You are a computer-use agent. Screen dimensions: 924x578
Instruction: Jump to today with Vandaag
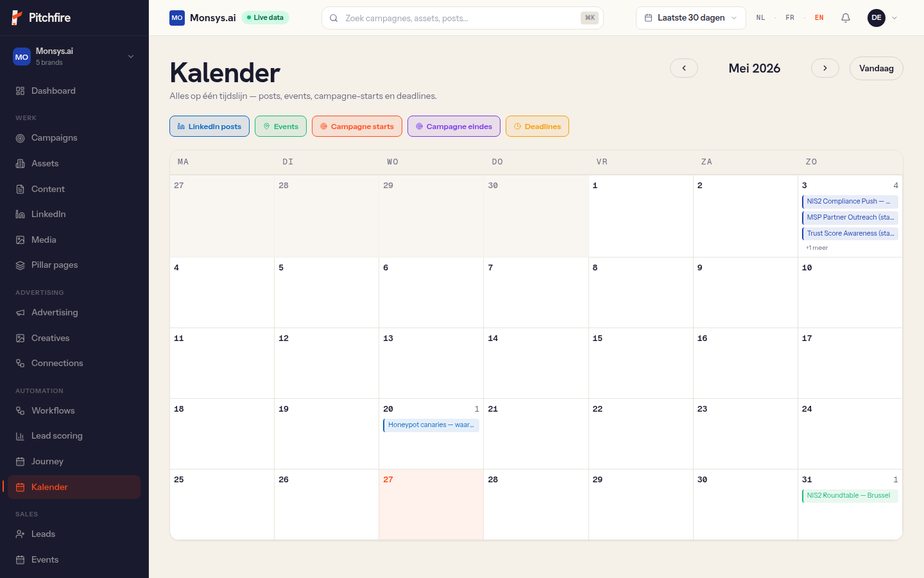pos(877,69)
